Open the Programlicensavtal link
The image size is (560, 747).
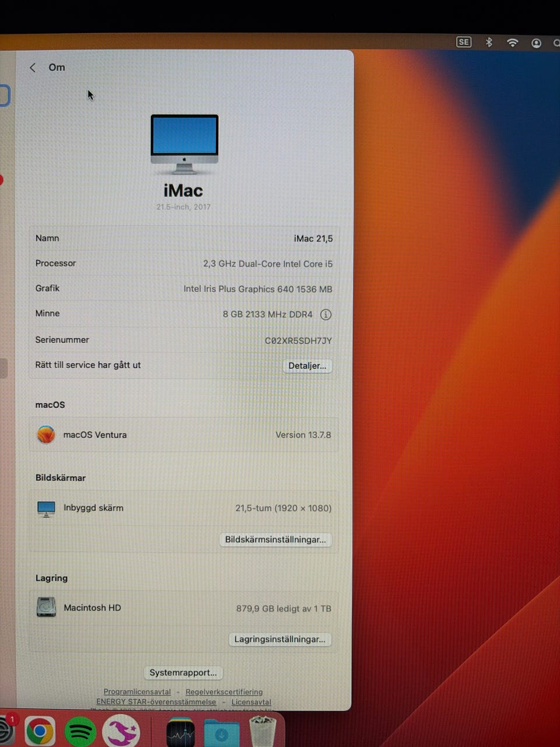coord(137,692)
